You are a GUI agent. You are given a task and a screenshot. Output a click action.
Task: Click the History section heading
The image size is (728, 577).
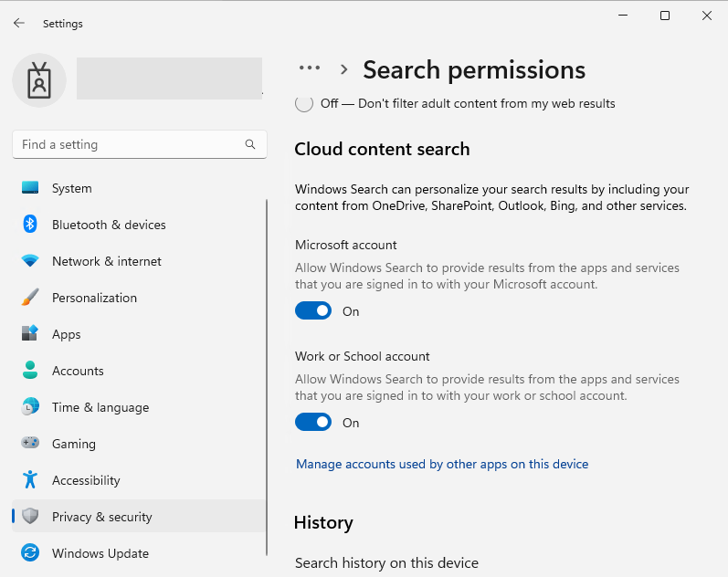(x=323, y=523)
